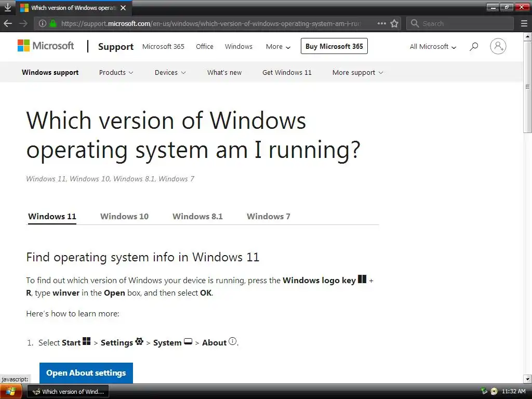Image resolution: width=532 pixels, height=399 pixels.
Task: Click the page scrollbar down arrow
Action: pos(528,379)
